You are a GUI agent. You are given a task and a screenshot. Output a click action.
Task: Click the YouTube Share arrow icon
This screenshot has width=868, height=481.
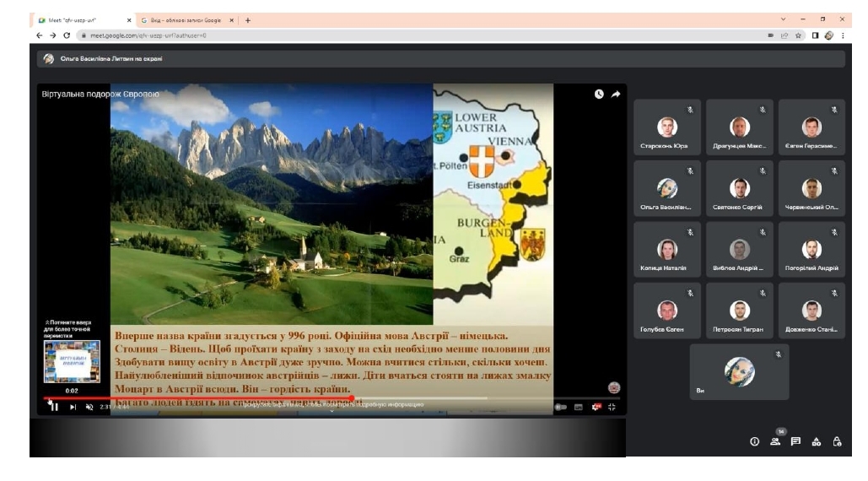616,95
